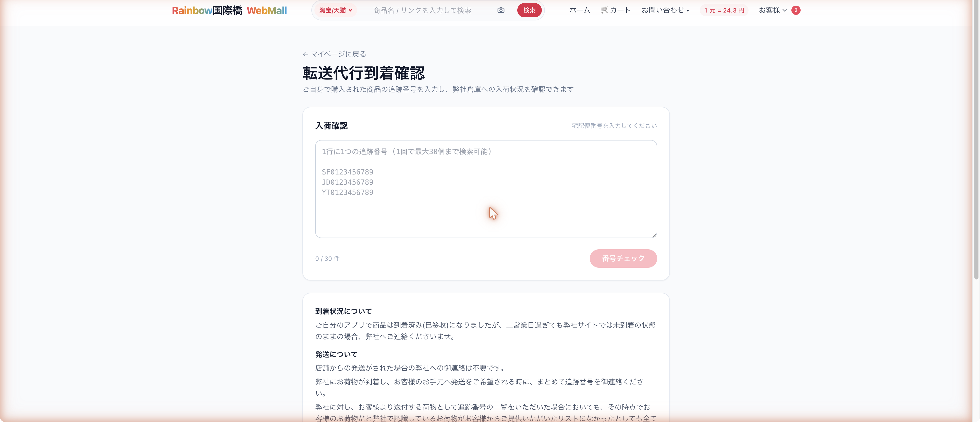Click the 宅配便番号を入力してください hint text

(x=614, y=126)
